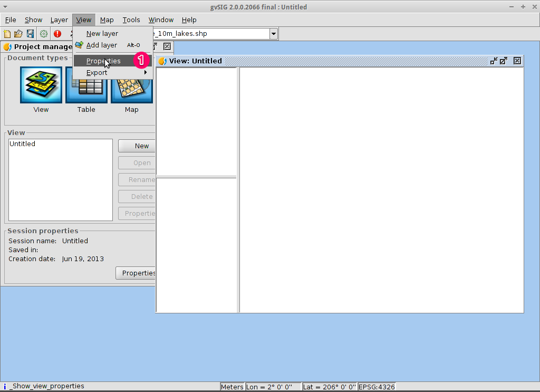The width and height of the screenshot is (540, 392).
Task: Click the Meters unit in status bar
Action: tap(232, 387)
